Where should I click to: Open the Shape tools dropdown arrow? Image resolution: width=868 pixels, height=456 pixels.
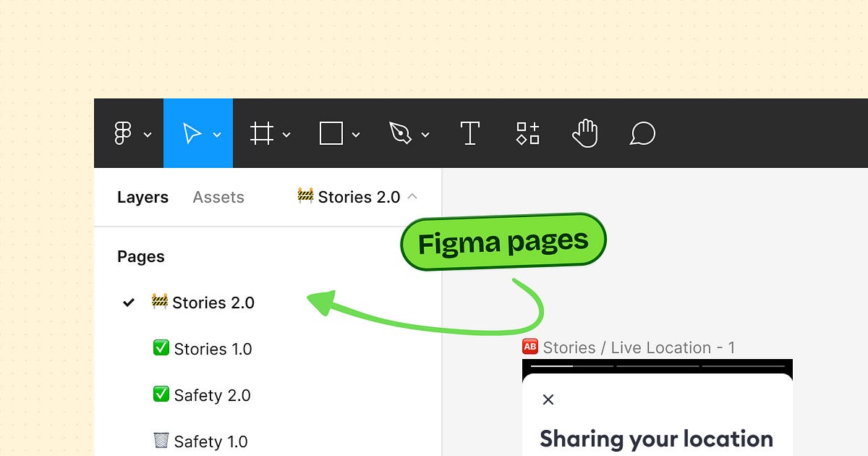click(x=355, y=136)
